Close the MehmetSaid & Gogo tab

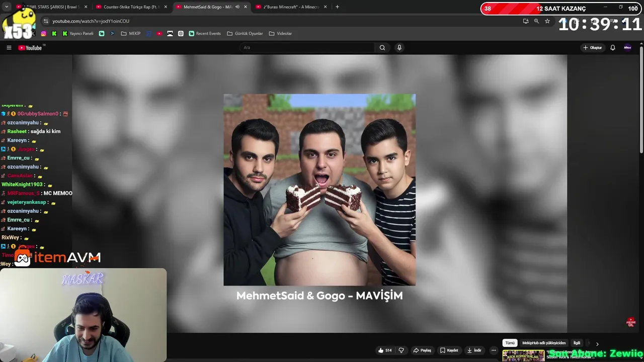coord(246,7)
